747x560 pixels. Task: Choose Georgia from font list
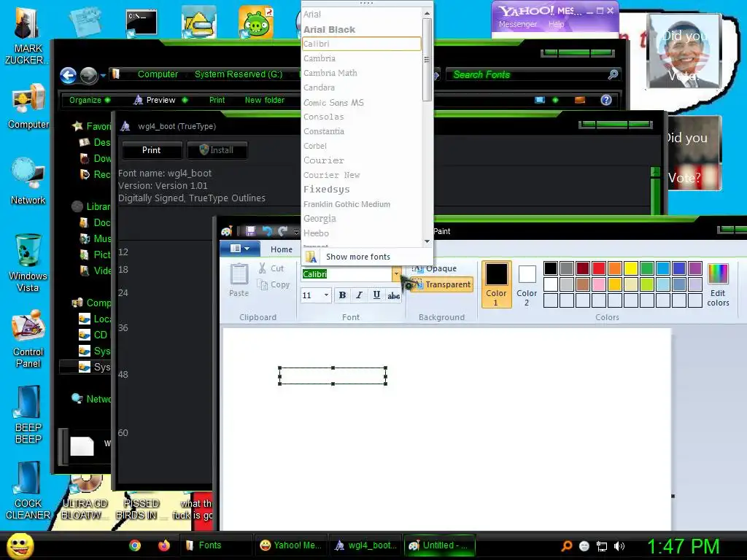click(320, 219)
